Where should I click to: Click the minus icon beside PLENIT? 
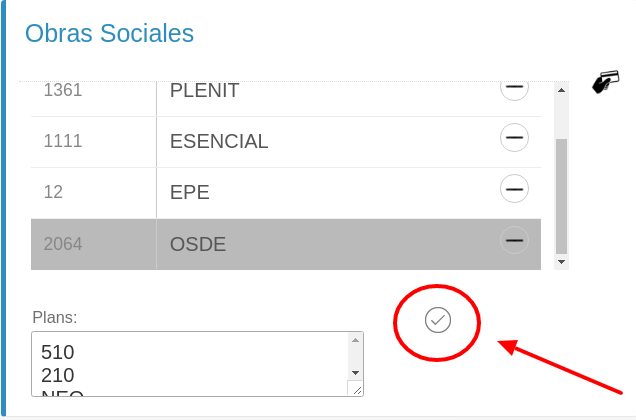[514, 88]
